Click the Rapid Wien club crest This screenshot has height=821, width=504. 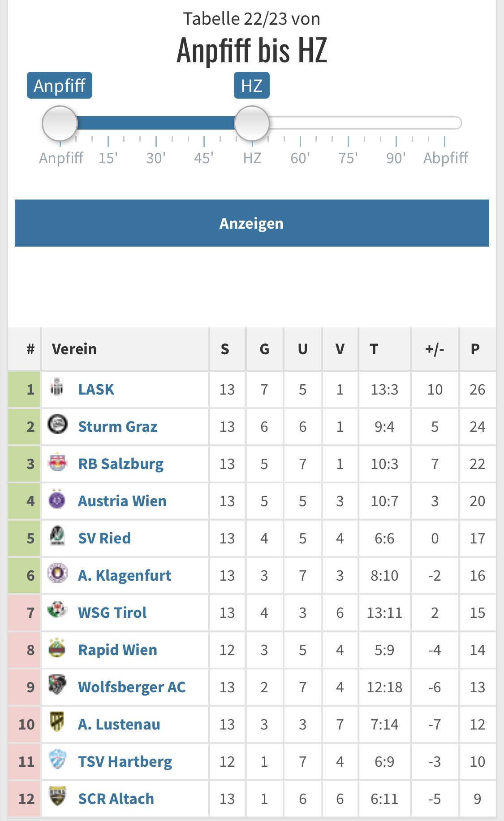click(57, 648)
